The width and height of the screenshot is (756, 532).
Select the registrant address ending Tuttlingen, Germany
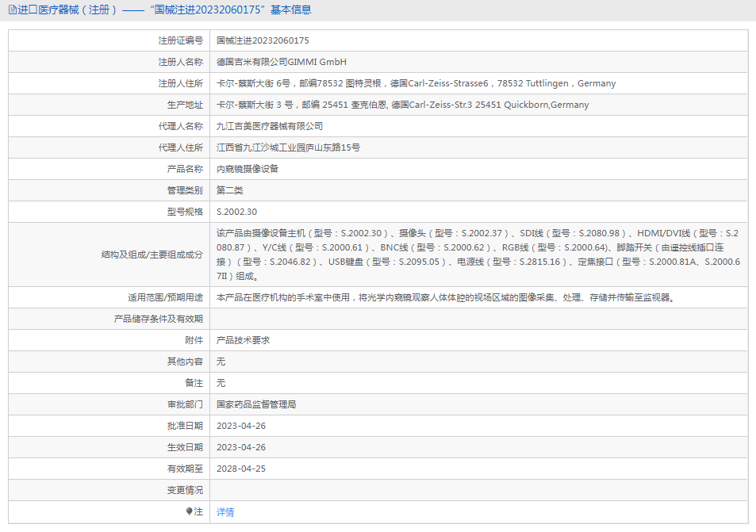416,83
